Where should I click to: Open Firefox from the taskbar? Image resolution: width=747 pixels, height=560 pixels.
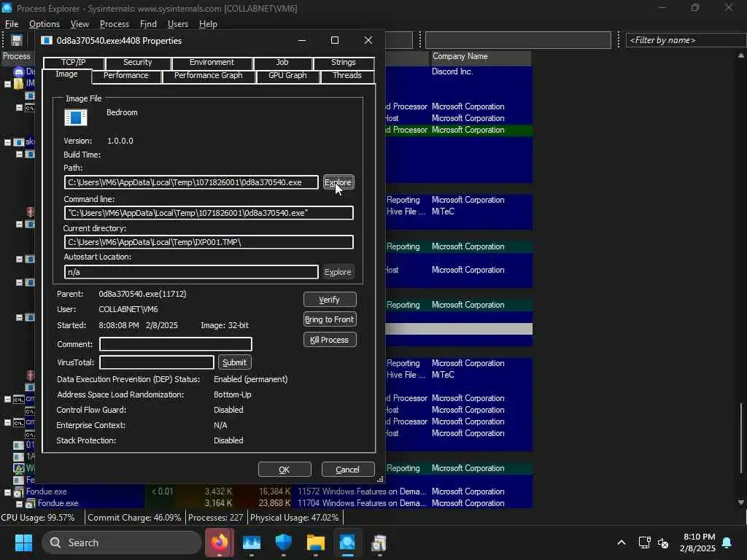220,542
